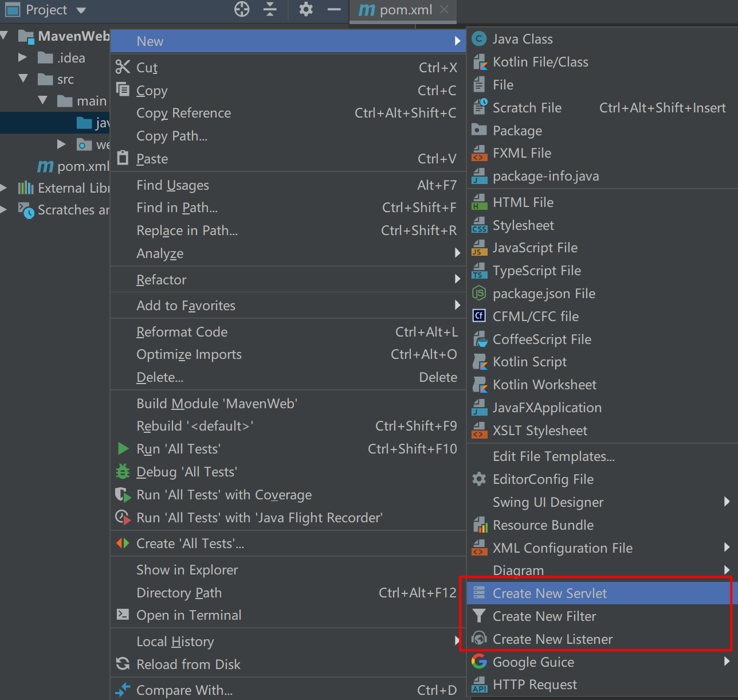Click the Debug 'All Tests' bug icon
Screen dimensions: 738x700
point(123,471)
